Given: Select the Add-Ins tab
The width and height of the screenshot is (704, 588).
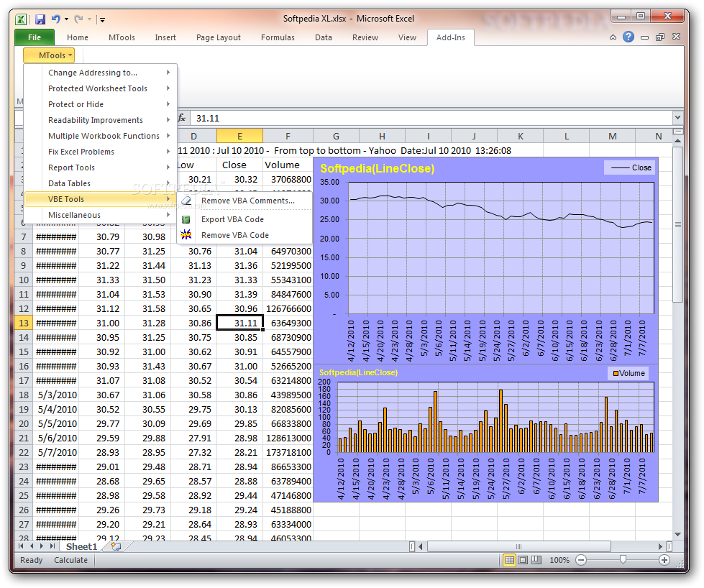Looking at the screenshot, I should click(x=451, y=37).
